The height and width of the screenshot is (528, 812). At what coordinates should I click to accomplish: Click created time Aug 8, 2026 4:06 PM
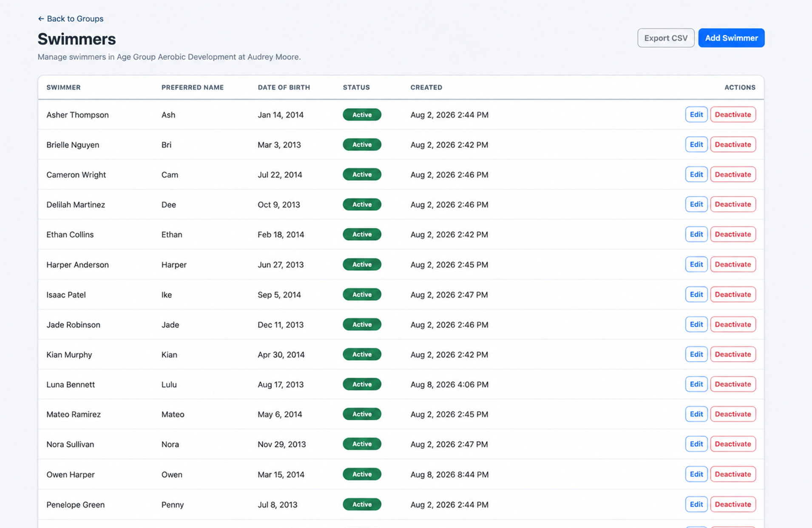pyautogui.click(x=449, y=385)
